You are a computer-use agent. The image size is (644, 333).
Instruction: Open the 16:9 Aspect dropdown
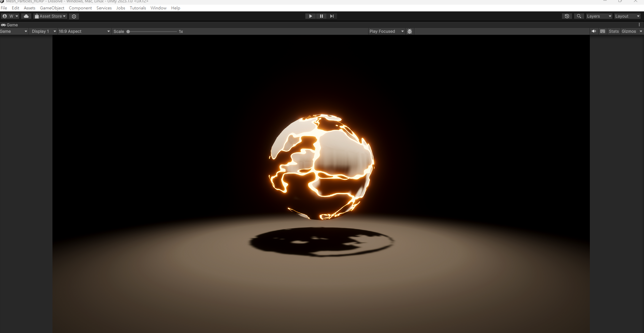coord(84,31)
